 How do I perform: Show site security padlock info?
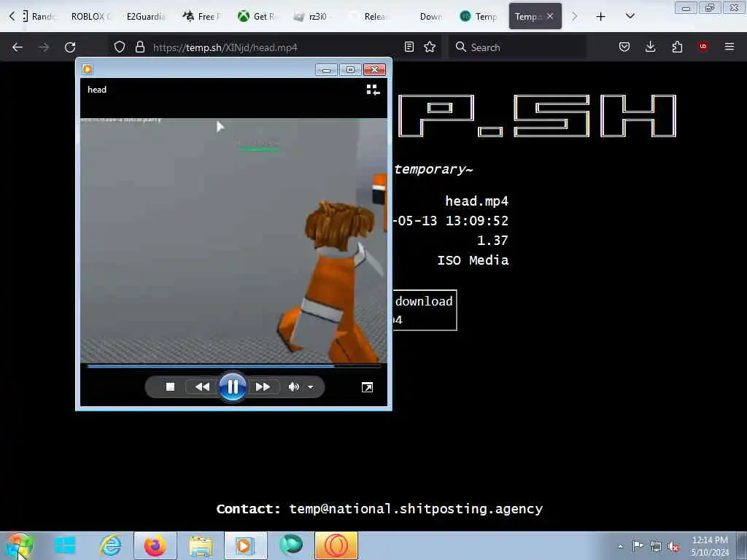tap(139, 47)
